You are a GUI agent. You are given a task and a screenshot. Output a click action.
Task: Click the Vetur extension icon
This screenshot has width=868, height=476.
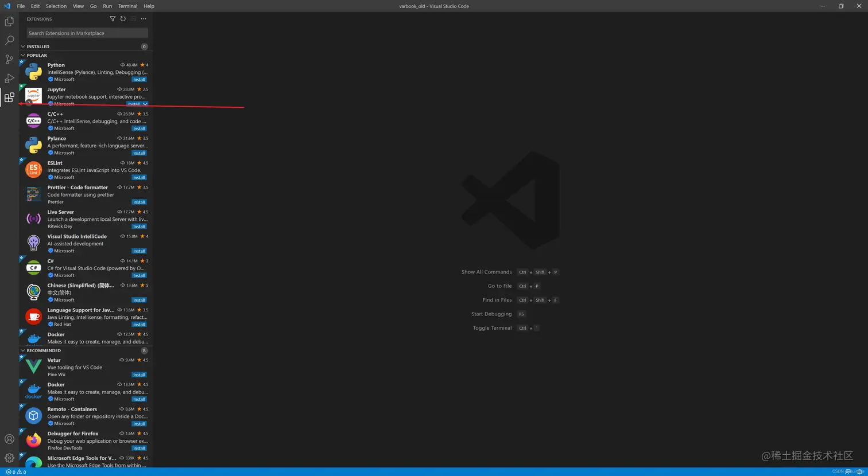click(x=33, y=367)
